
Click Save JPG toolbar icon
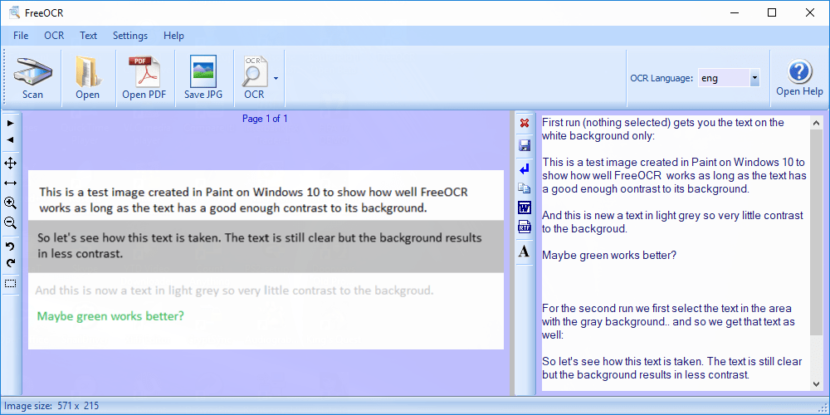click(x=202, y=78)
